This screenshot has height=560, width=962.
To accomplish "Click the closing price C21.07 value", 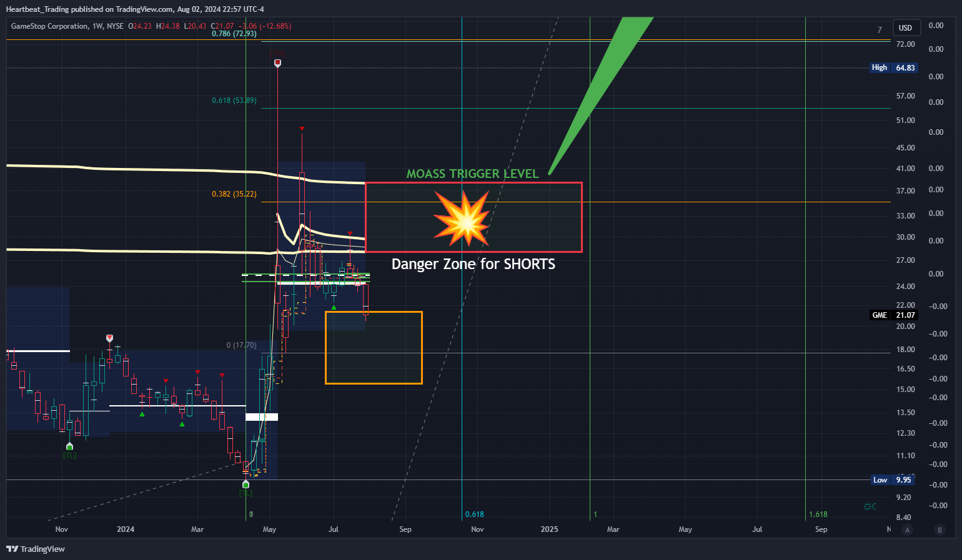I will (222, 26).
